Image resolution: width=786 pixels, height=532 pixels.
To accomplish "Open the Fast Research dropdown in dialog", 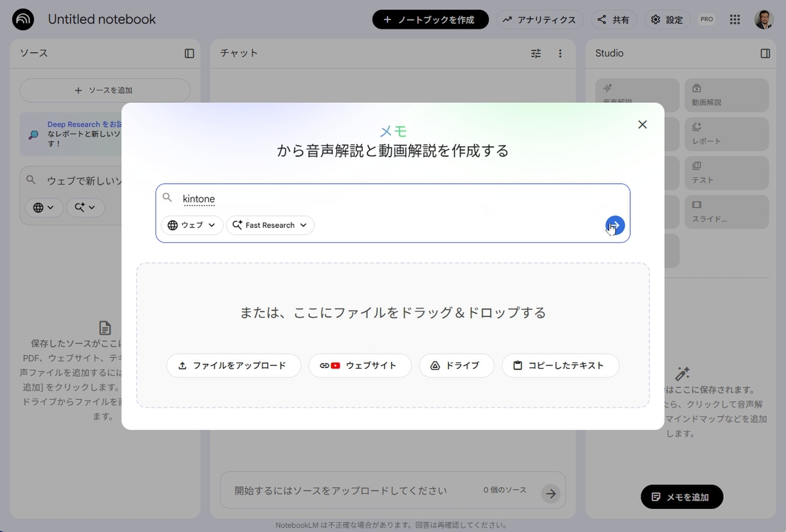I will click(270, 225).
